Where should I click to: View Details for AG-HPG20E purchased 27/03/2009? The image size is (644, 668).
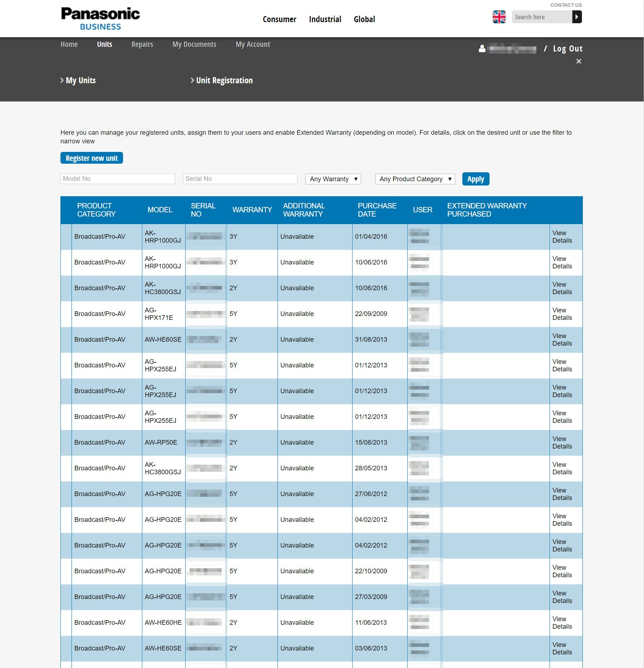click(x=562, y=597)
